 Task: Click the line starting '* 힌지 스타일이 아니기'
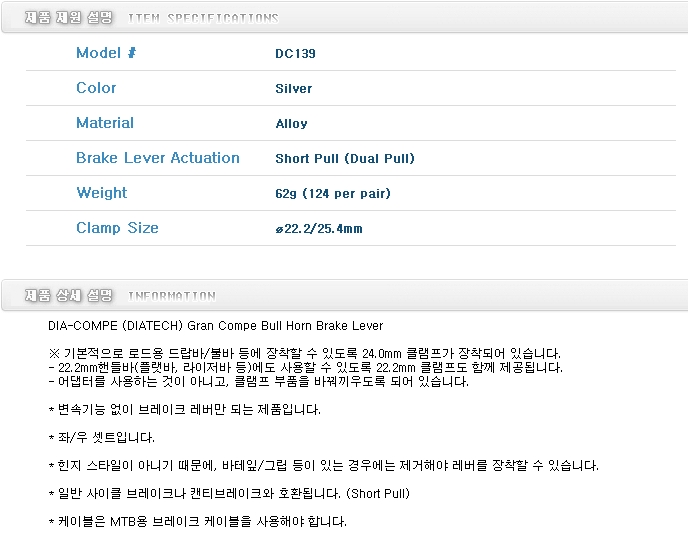click(x=323, y=465)
